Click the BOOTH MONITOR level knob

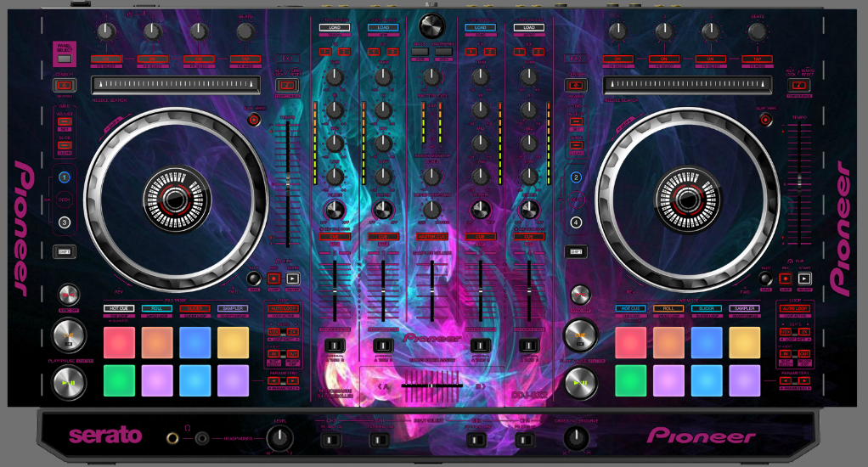(x=431, y=177)
